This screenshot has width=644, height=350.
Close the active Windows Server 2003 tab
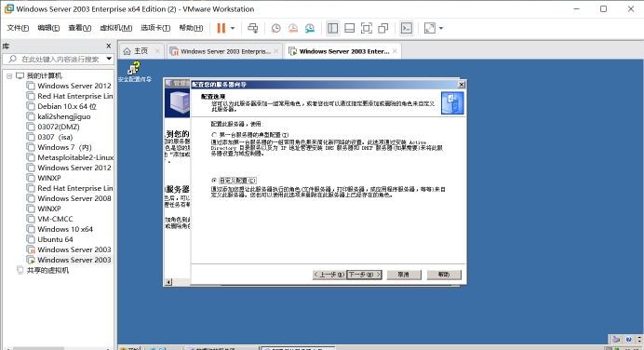[395, 51]
